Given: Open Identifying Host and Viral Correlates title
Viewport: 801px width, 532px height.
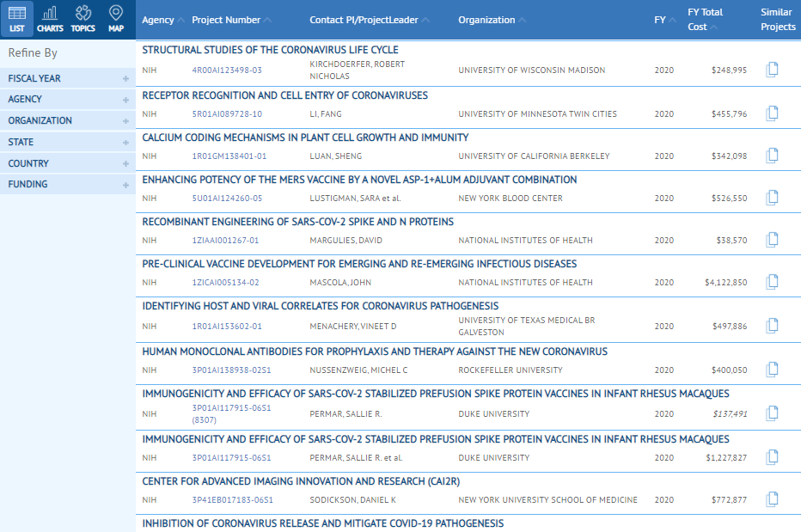Looking at the screenshot, I should 321,306.
